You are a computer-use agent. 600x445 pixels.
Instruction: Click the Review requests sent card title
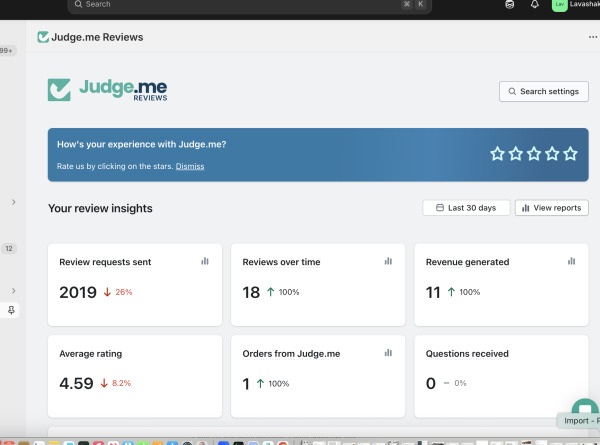(x=105, y=262)
